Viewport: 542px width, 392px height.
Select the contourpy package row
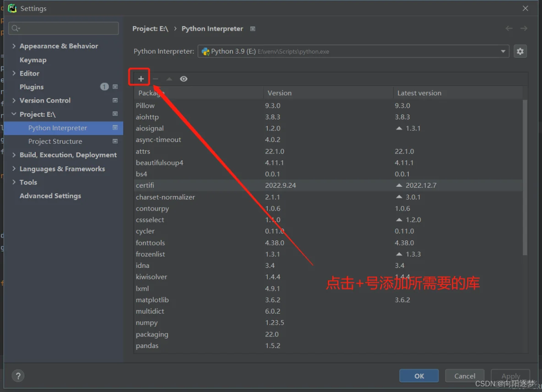328,208
